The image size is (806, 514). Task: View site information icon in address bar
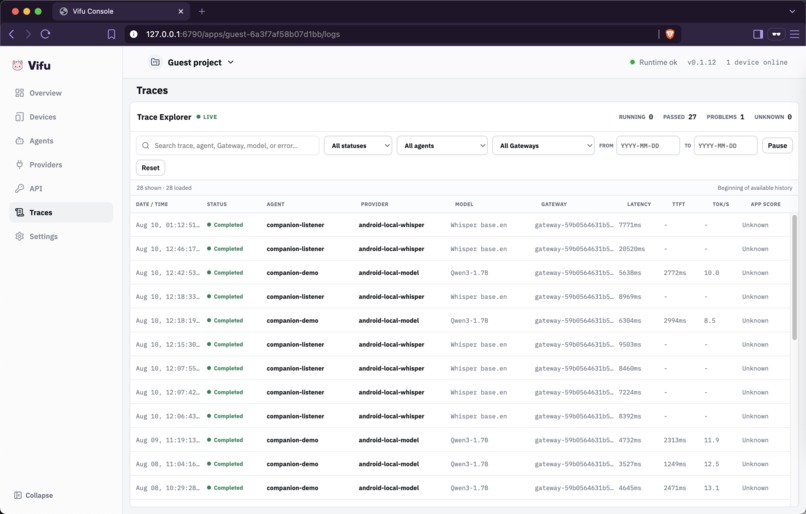point(134,34)
